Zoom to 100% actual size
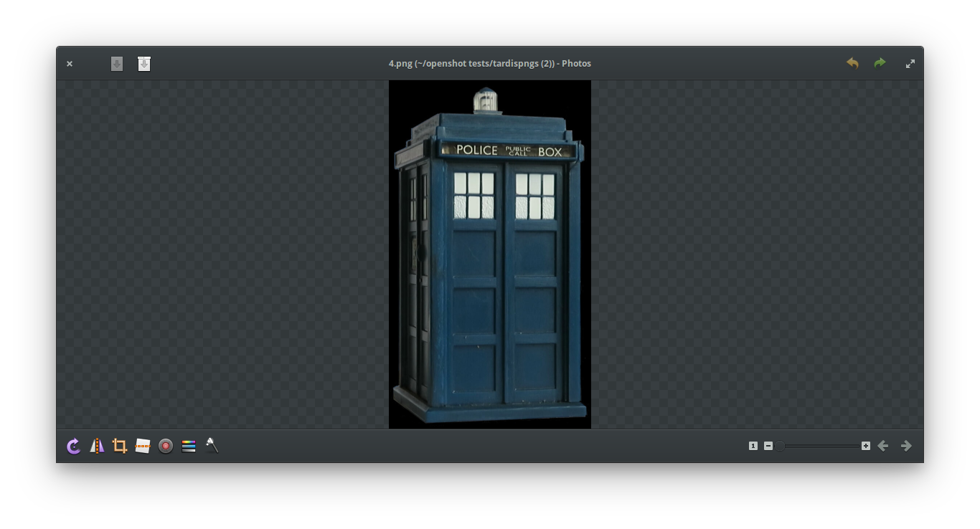The height and width of the screenshot is (529, 980). coord(753,446)
